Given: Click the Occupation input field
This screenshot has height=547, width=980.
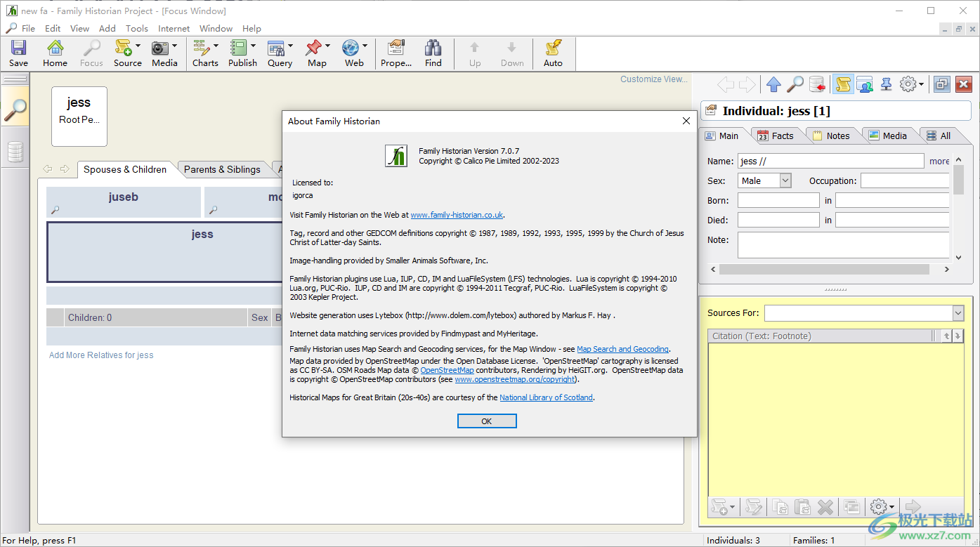Looking at the screenshot, I should [x=905, y=180].
